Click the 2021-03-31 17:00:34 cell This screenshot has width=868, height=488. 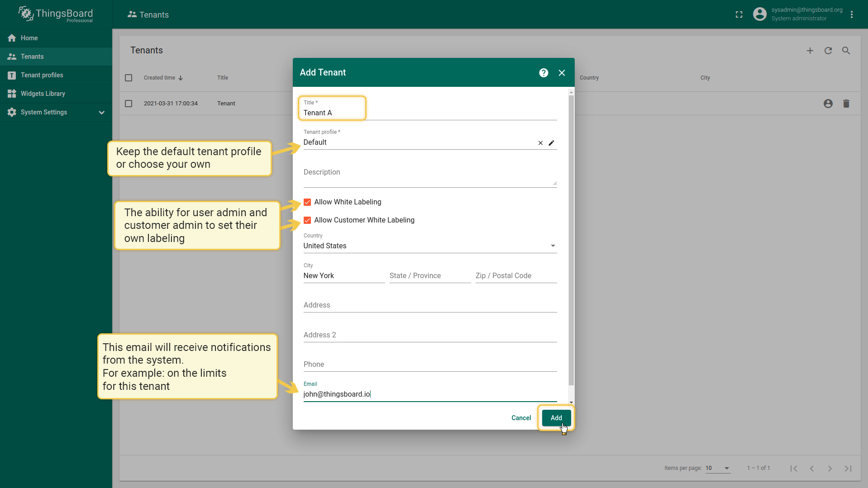click(x=171, y=104)
